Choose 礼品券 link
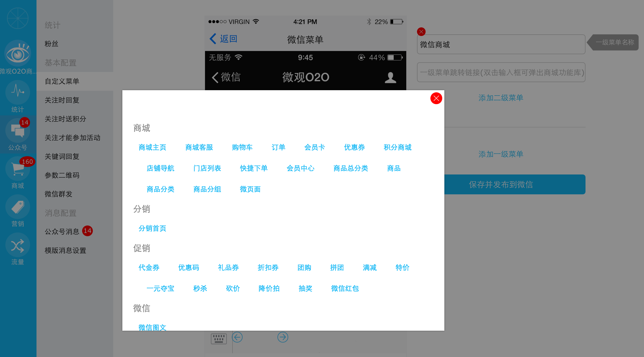 [228, 268]
